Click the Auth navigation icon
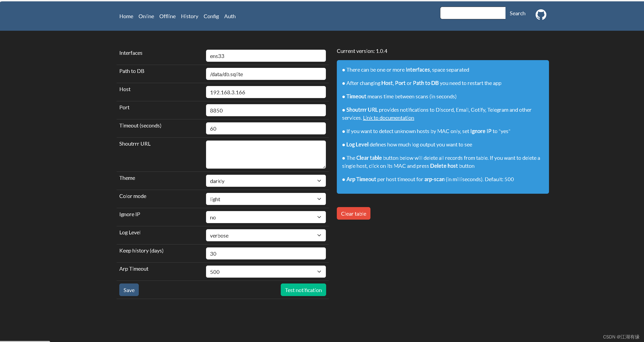The image size is (644, 342). coord(229,16)
